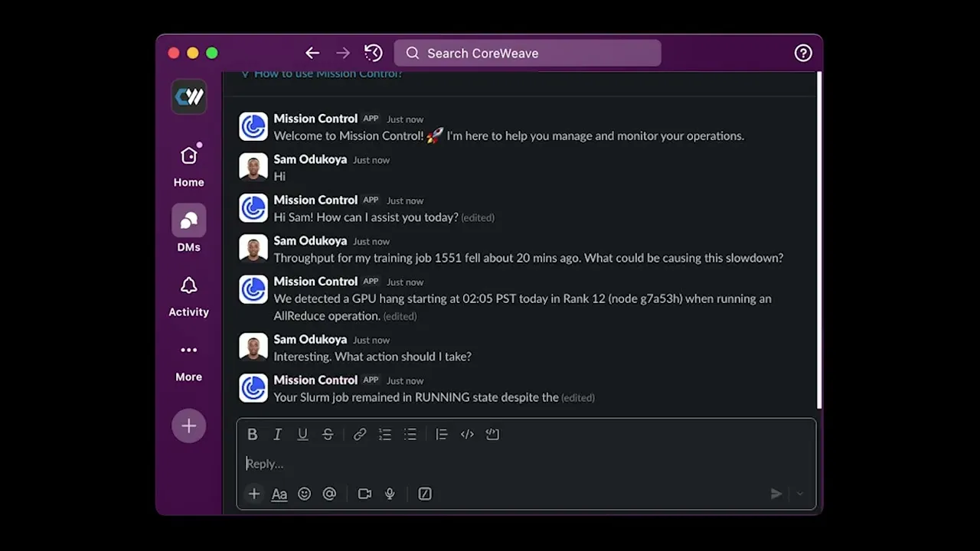Toggle the ordered list format
Image resolution: width=980 pixels, height=551 pixels.
pyautogui.click(x=385, y=434)
